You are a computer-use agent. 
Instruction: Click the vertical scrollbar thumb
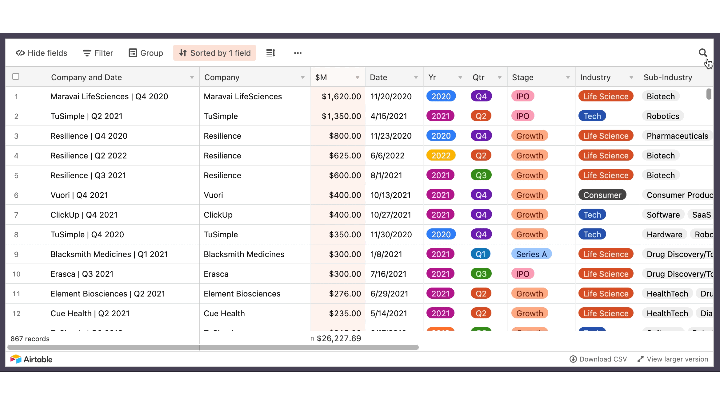(x=709, y=94)
